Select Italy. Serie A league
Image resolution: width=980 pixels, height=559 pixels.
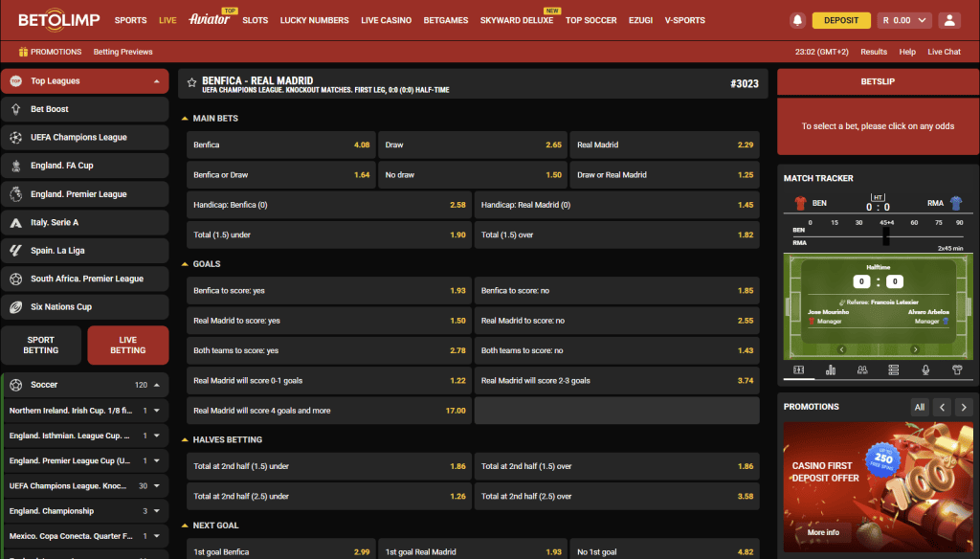point(85,222)
